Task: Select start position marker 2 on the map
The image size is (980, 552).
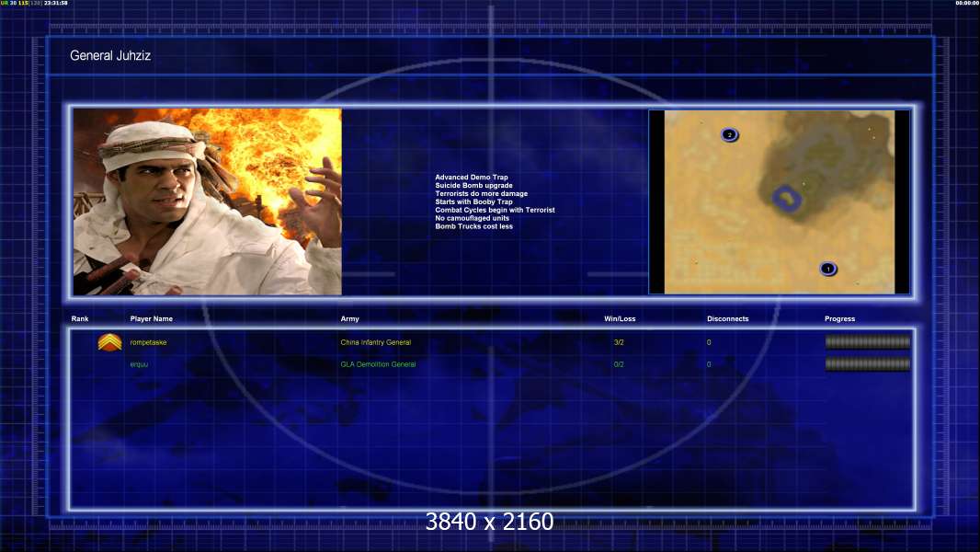Action: point(729,134)
